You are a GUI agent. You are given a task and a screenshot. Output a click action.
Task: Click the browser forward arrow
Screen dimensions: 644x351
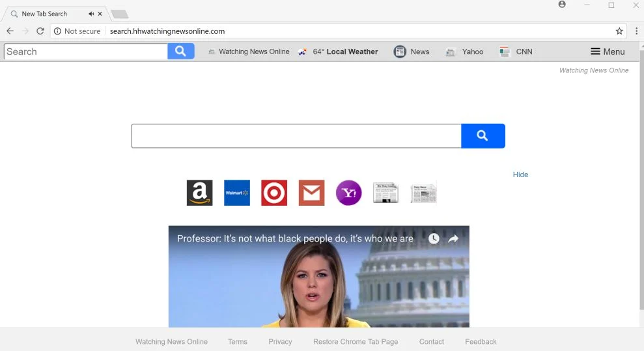[x=25, y=31]
